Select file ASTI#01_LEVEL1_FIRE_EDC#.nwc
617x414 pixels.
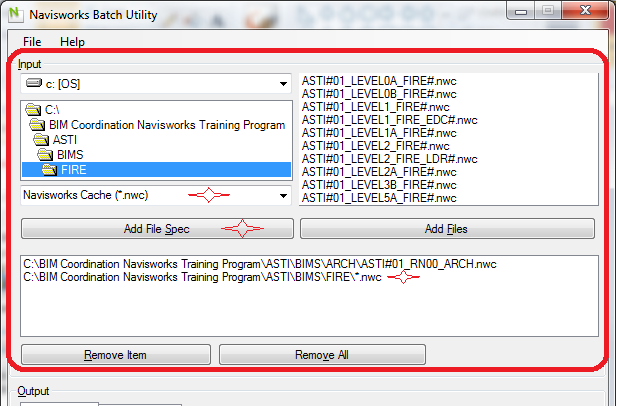click(x=390, y=120)
